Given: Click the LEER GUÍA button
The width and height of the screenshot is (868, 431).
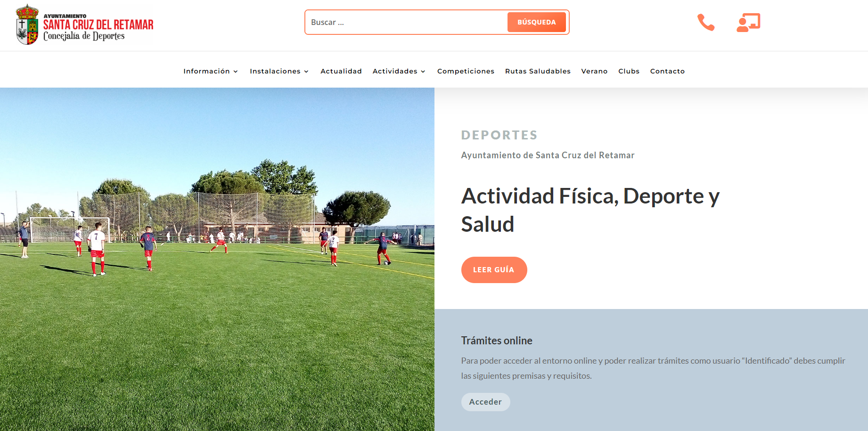Looking at the screenshot, I should [x=494, y=270].
